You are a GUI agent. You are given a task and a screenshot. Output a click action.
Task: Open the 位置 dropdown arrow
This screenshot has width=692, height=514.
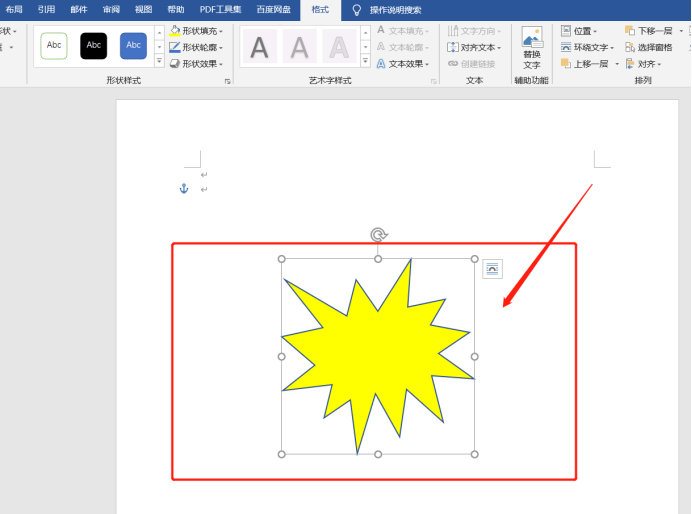(x=595, y=31)
